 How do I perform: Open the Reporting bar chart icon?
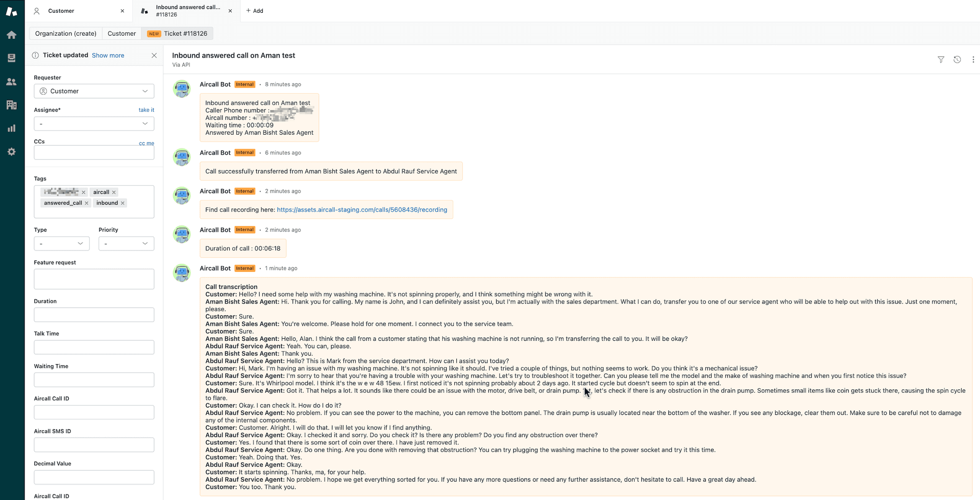(11, 128)
